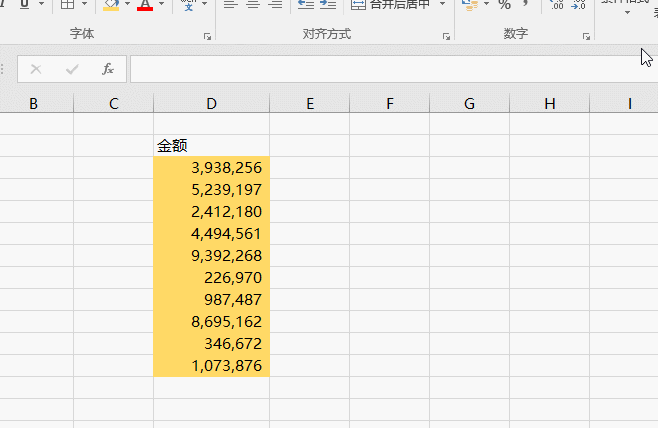Select column I header

(x=624, y=104)
